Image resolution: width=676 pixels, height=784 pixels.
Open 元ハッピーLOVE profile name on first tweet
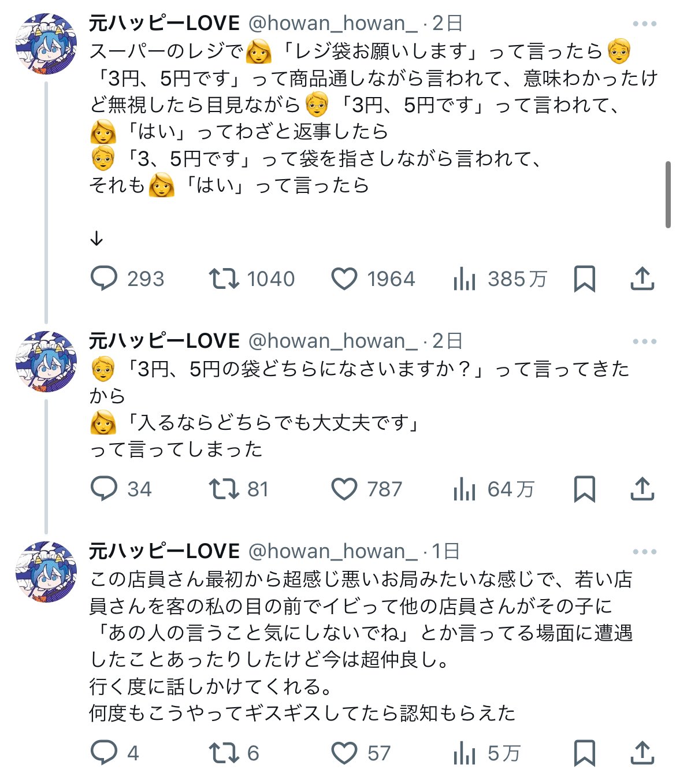[x=164, y=24]
